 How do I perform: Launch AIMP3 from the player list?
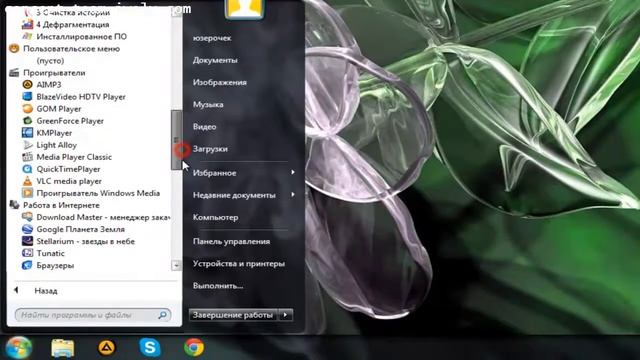click(x=49, y=84)
